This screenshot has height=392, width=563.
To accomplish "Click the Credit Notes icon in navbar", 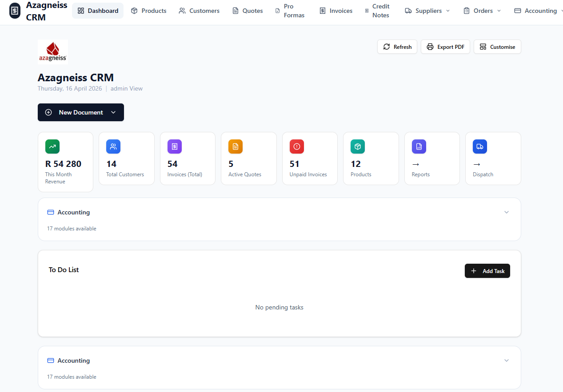I will click(x=367, y=11).
